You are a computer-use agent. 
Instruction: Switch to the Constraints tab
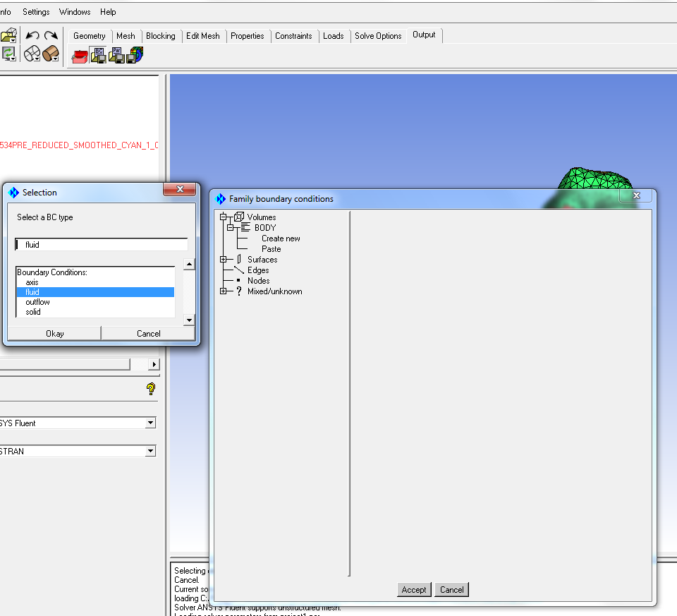point(293,36)
